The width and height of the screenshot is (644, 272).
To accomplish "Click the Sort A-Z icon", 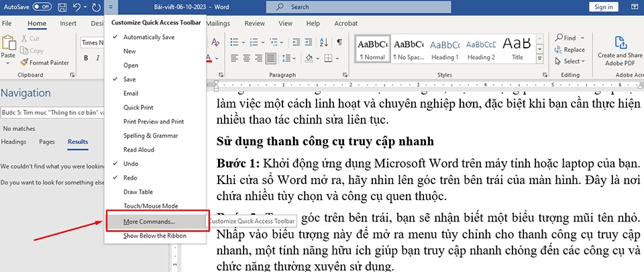I will [323, 42].
